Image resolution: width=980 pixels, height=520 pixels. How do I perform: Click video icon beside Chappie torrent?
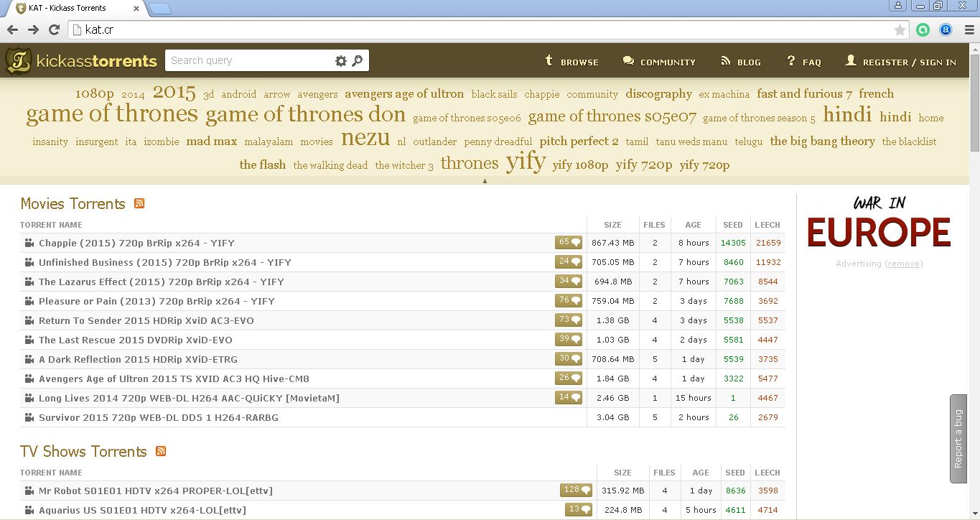29,243
